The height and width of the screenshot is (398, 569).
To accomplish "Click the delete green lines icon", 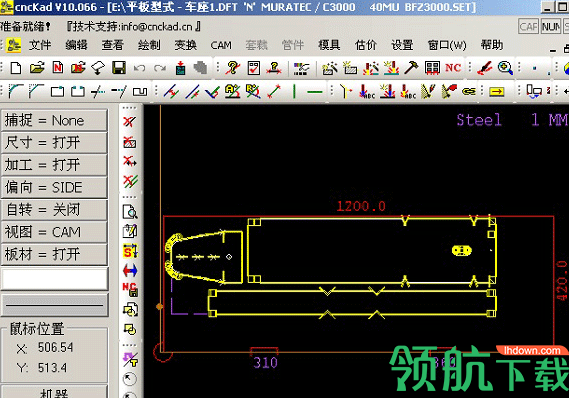I will (x=130, y=181).
